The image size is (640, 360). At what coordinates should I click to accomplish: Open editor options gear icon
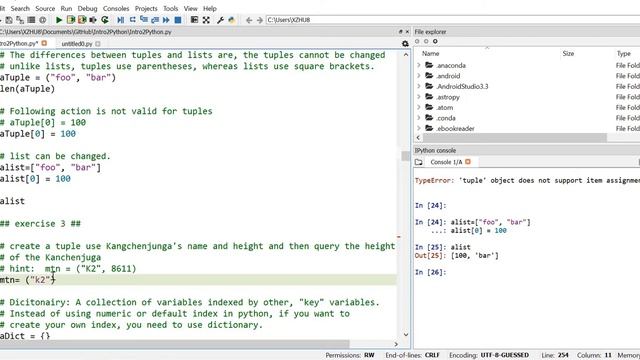[x=405, y=43]
